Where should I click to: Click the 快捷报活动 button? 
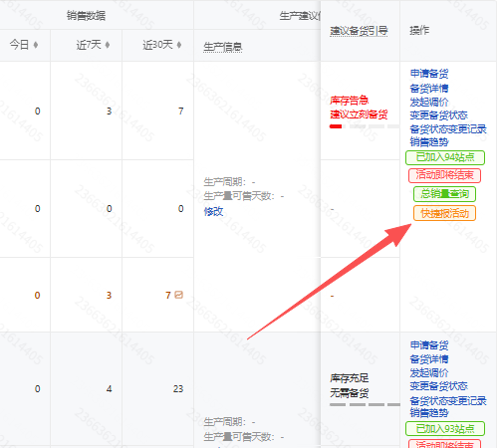click(444, 213)
